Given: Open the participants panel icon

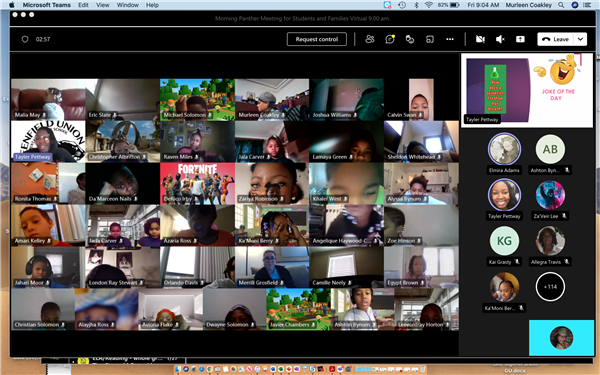Looking at the screenshot, I should [x=370, y=39].
